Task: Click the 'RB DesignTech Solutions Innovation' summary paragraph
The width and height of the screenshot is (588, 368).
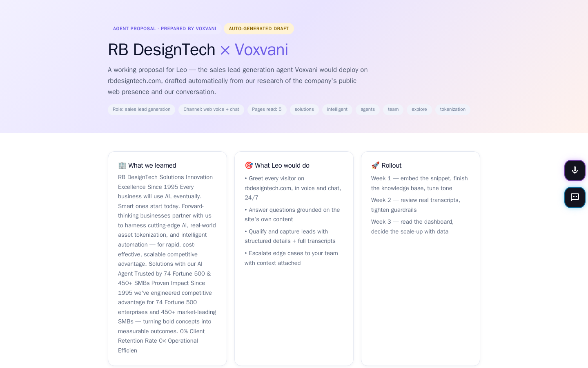Action: coord(167,264)
